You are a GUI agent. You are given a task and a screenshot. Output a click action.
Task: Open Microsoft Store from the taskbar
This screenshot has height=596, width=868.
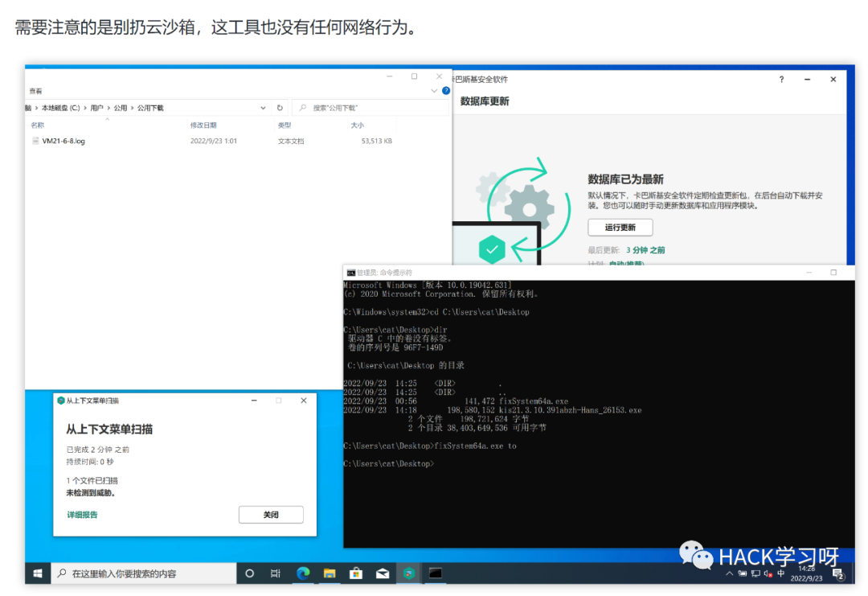click(356, 573)
